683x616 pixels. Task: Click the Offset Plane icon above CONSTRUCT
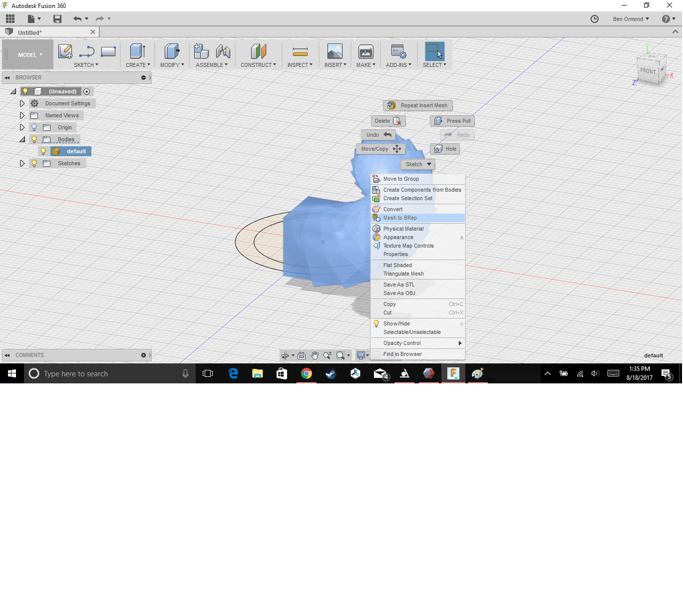click(x=258, y=51)
